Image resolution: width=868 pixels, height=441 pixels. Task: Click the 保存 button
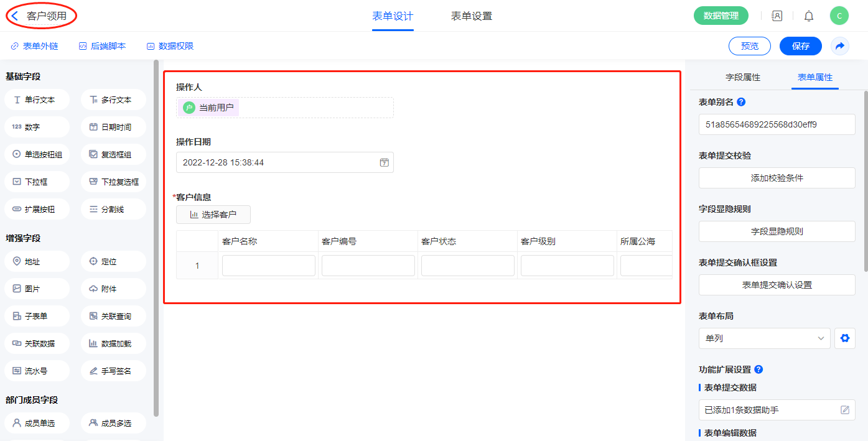[x=800, y=46]
